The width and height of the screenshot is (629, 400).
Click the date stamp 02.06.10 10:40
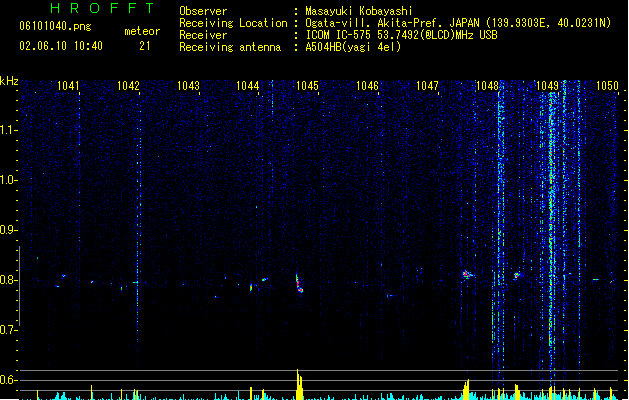click(61, 46)
